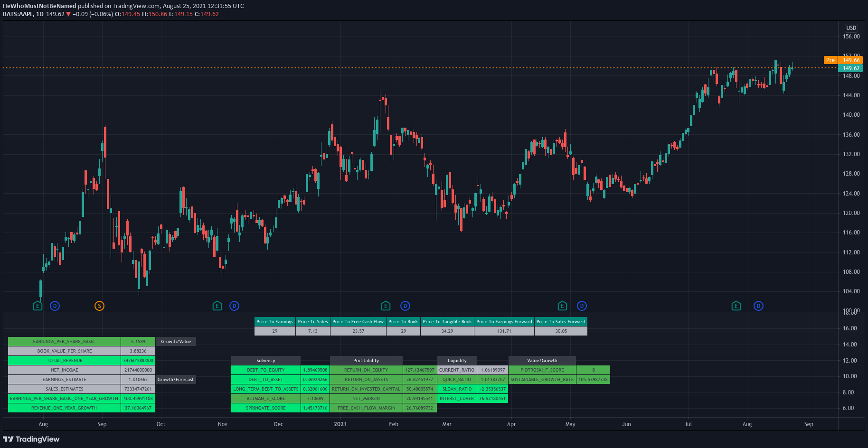The height and width of the screenshot is (448, 868).
Task: Click the 347601000000 revenue value
Action: (138, 361)
